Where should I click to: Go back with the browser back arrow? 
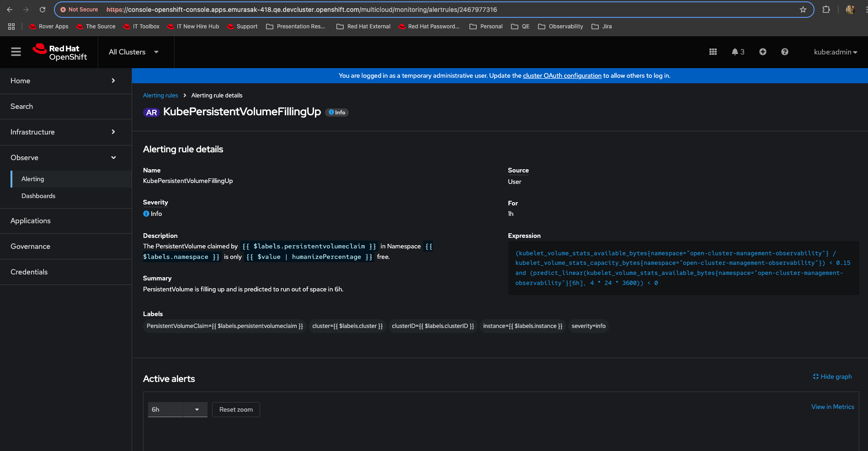point(10,10)
